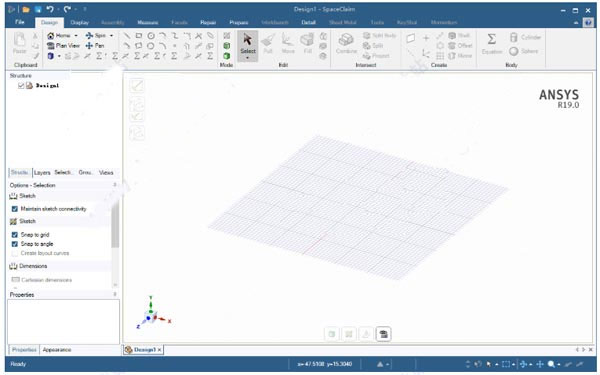Screen dimensions: 600x375
Task: Activate the Spin orientation tool
Action: pos(96,36)
